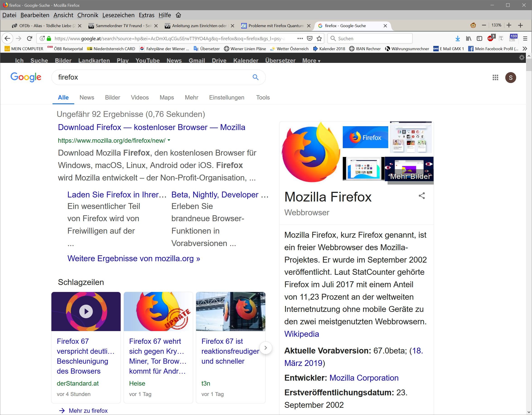This screenshot has height=415, width=532.
Task: Expand the More dropdown in black bar
Action: [x=311, y=61]
